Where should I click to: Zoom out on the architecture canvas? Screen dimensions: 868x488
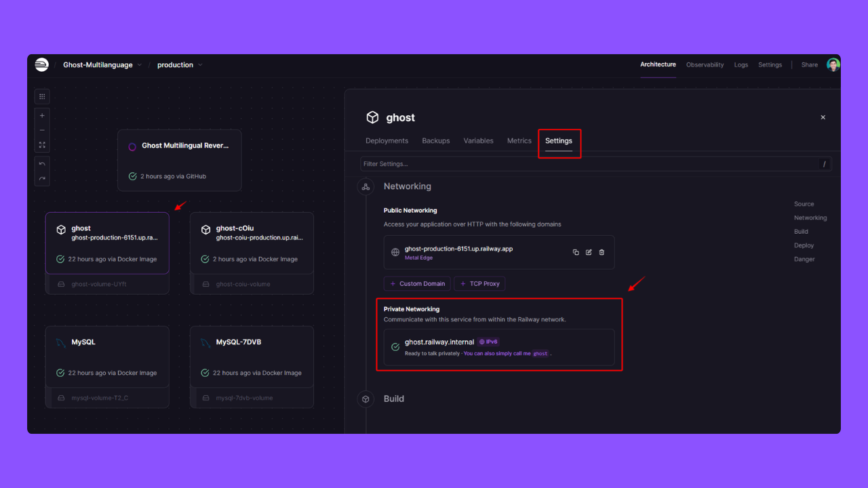point(42,130)
